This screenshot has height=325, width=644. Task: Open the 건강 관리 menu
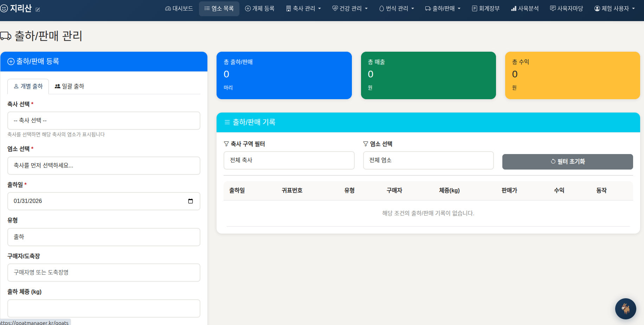point(350,8)
